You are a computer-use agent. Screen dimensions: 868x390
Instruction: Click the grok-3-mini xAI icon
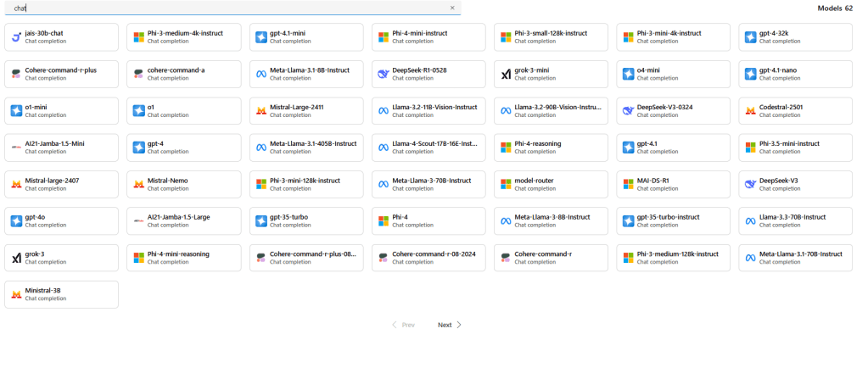[x=506, y=74]
